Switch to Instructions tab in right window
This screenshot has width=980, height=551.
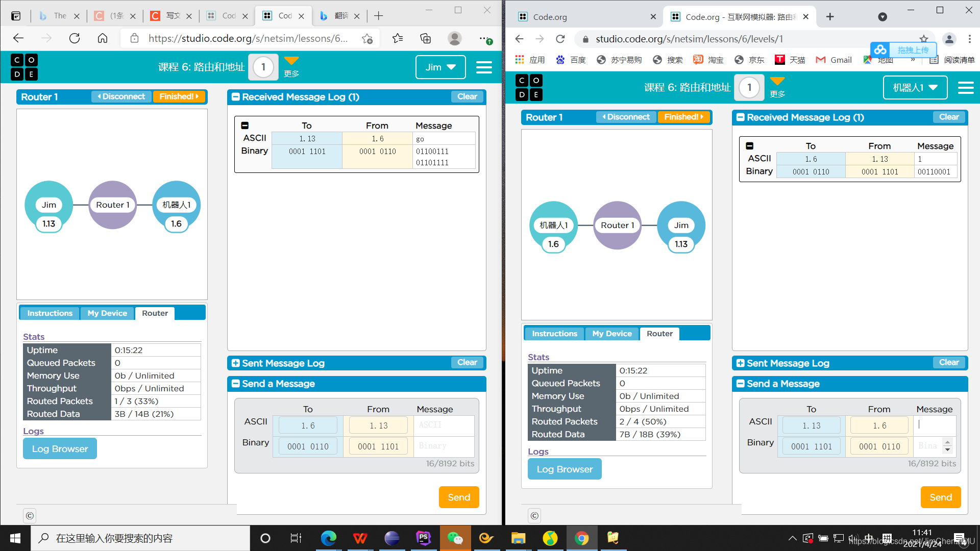(x=554, y=334)
